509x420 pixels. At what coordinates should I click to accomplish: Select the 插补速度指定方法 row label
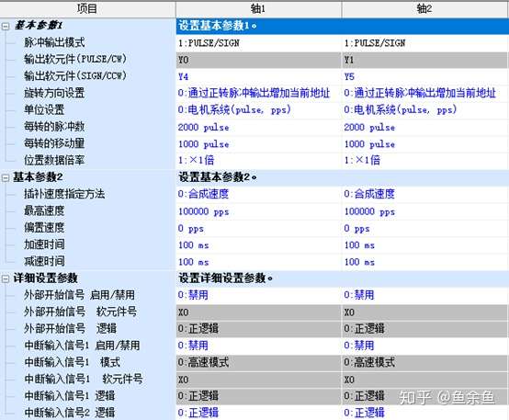(x=64, y=194)
